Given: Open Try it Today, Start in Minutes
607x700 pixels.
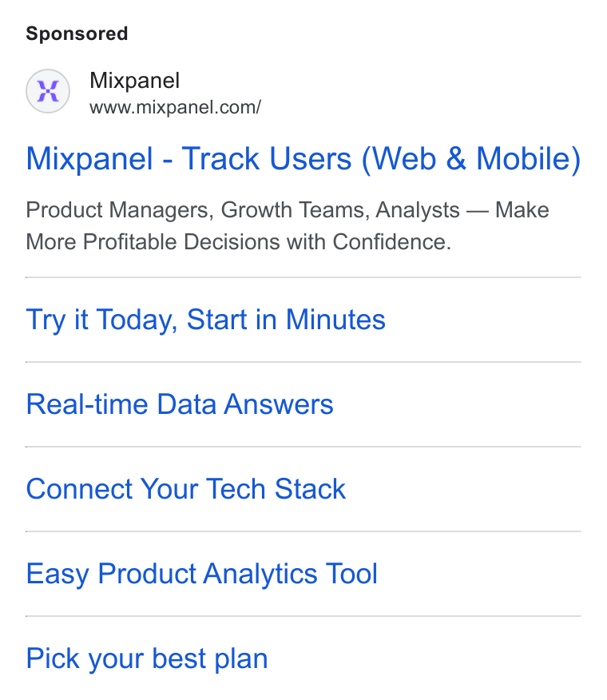Looking at the screenshot, I should click(x=206, y=320).
